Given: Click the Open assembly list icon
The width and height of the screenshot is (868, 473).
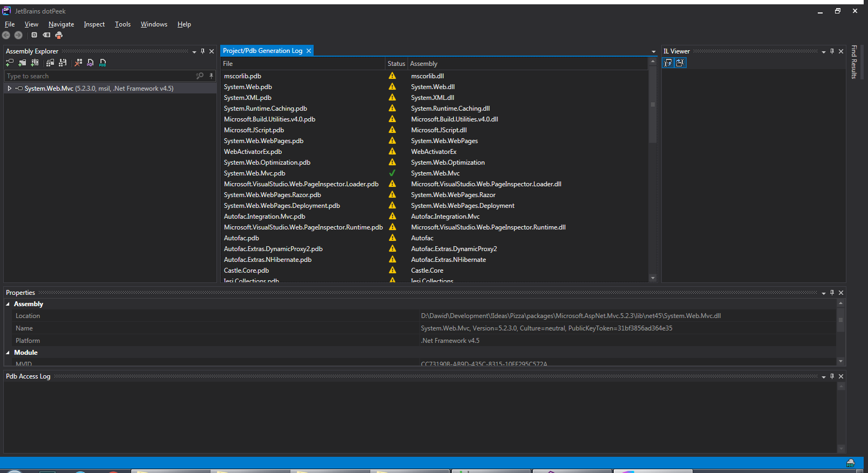Looking at the screenshot, I should coord(50,63).
